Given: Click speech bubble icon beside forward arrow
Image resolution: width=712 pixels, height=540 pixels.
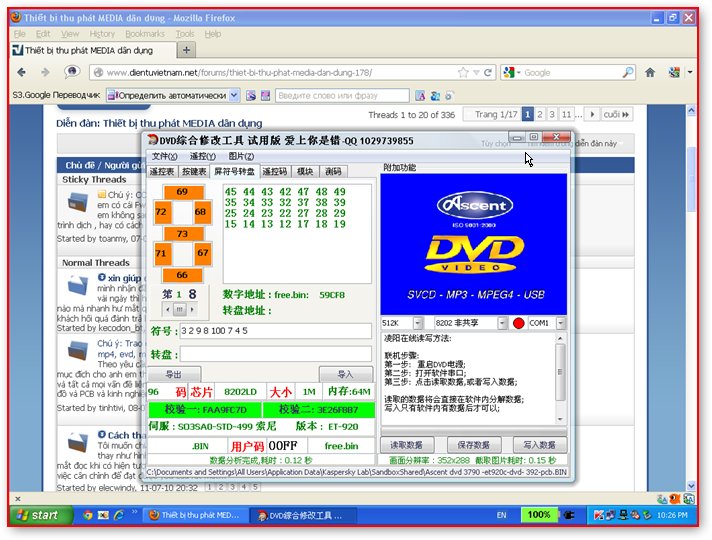Looking at the screenshot, I should point(72,71).
